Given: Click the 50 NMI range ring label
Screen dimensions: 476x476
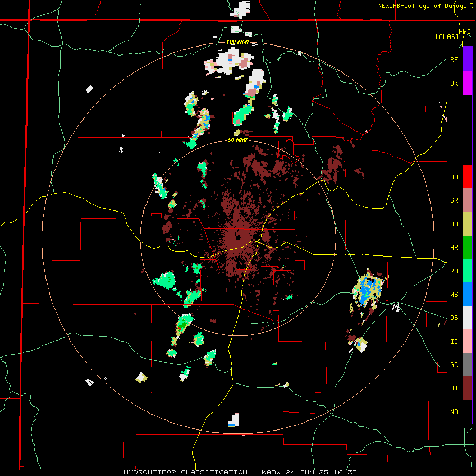Looking at the screenshot, I should pyautogui.click(x=237, y=140).
